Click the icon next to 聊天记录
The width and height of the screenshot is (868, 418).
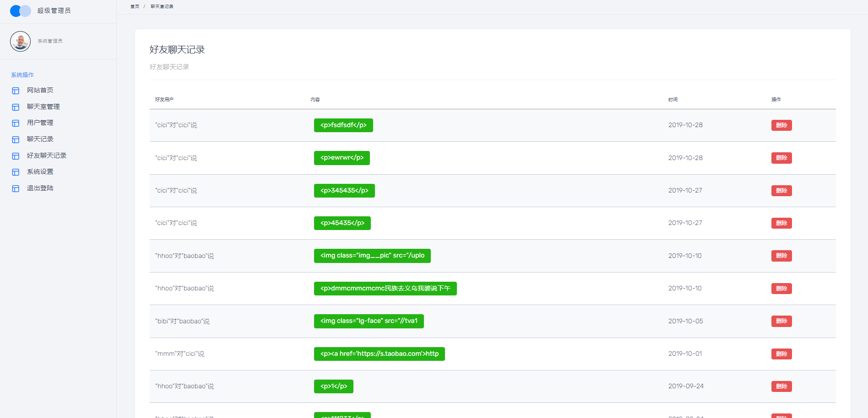[16, 139]
